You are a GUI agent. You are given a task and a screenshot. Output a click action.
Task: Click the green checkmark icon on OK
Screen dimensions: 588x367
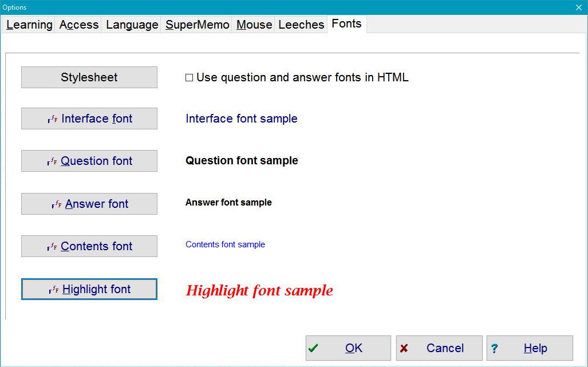313,348
